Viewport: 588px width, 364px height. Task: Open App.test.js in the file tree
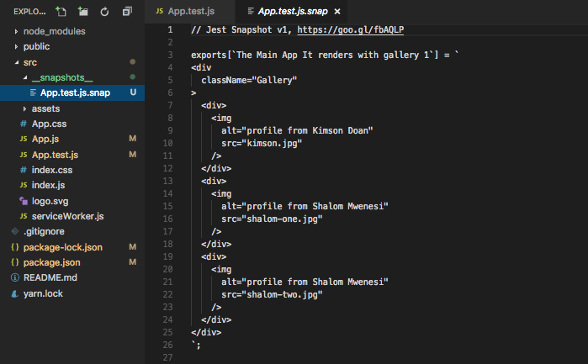(56, 155)
